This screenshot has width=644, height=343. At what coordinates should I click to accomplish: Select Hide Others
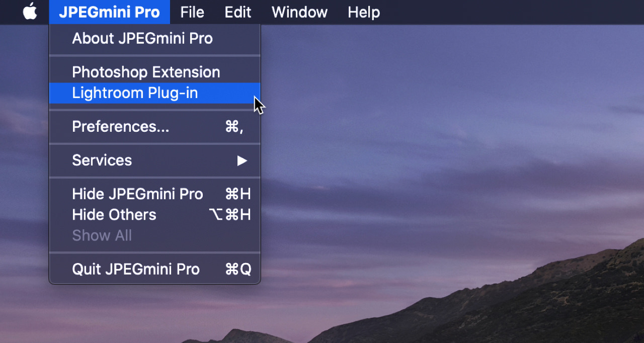click(154, 215)
